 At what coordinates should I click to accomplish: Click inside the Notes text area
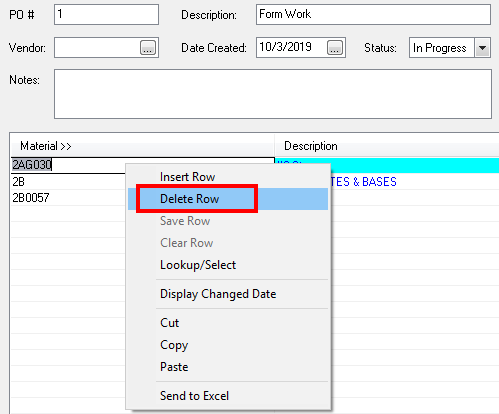coord(273,94)
